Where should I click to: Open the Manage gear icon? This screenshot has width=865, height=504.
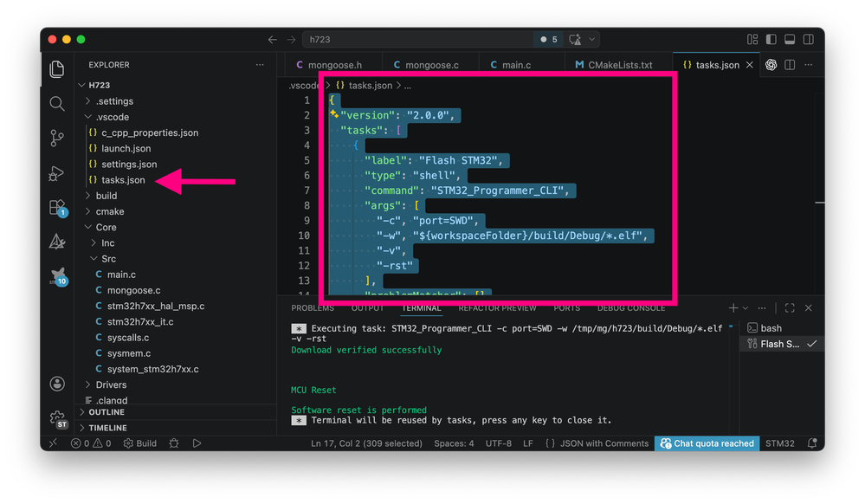pyautogui.click(x=58, y=419)
